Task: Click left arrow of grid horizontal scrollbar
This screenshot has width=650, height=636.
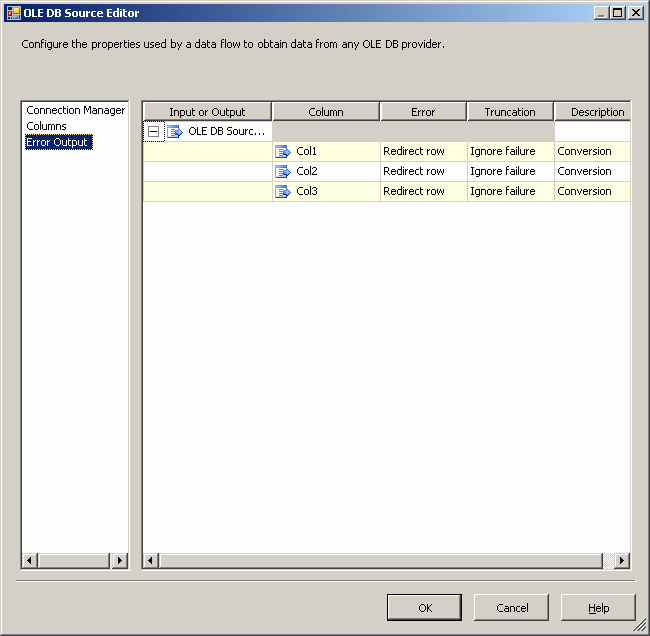Action: point(150,561)
